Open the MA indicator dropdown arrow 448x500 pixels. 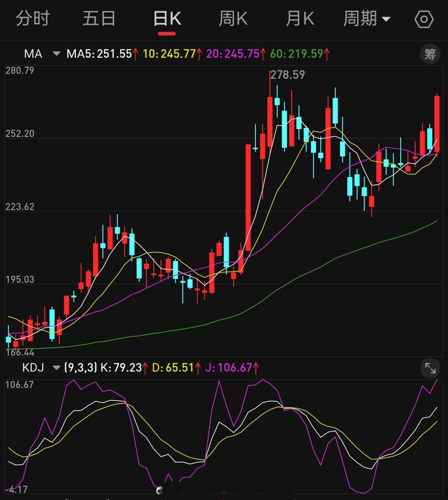56,54
